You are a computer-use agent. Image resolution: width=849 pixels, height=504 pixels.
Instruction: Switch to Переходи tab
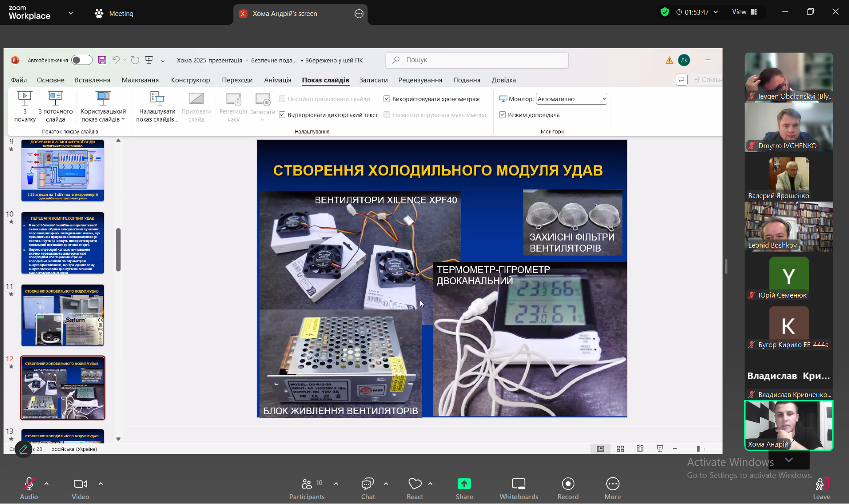click(x=237, y=80)
